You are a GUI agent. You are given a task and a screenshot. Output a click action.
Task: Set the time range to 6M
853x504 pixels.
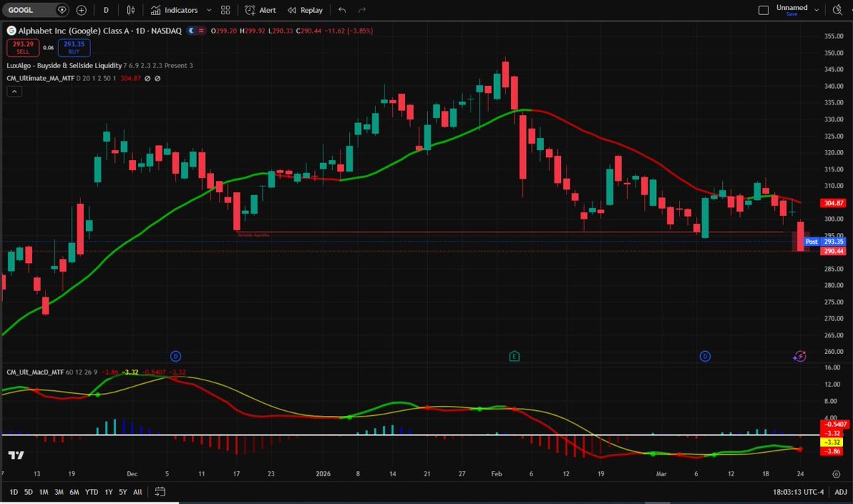pyautogui.click(x=75, y=492)
